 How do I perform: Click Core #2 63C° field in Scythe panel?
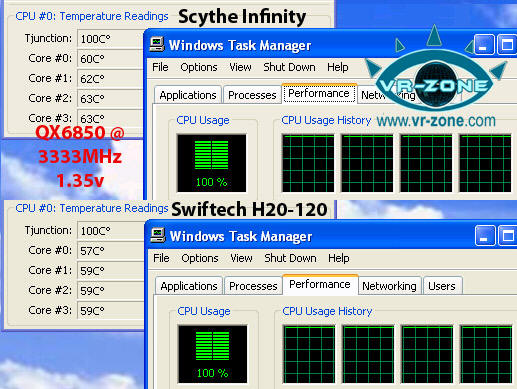pyautogui.click(x=110, y=98)
